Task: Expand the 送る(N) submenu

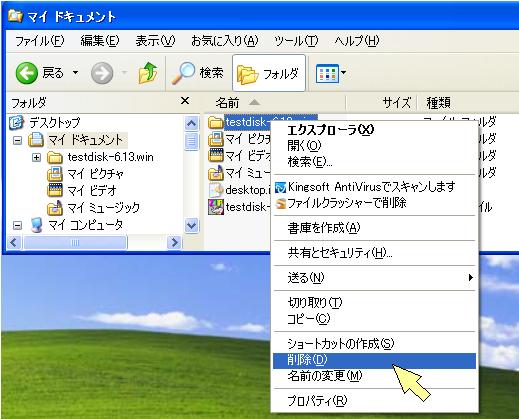Action: click(x=374, y=278)
